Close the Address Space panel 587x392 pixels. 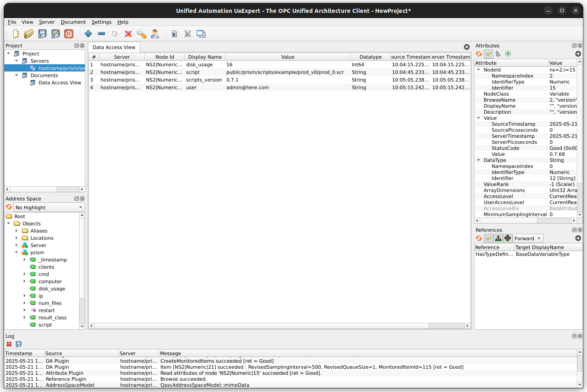coord(82,199)
